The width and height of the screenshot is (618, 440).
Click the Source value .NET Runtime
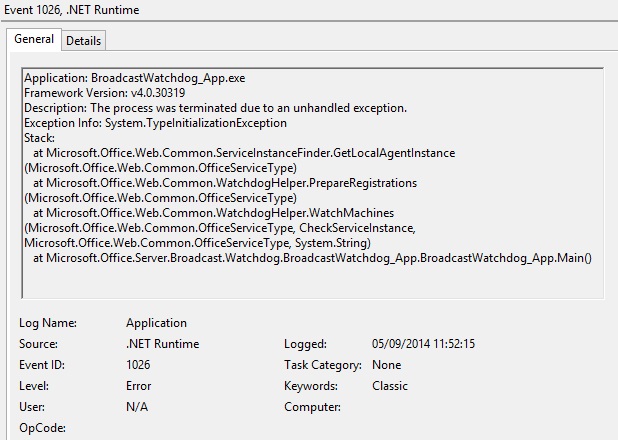pyautogui.click(x=163, y=344)
